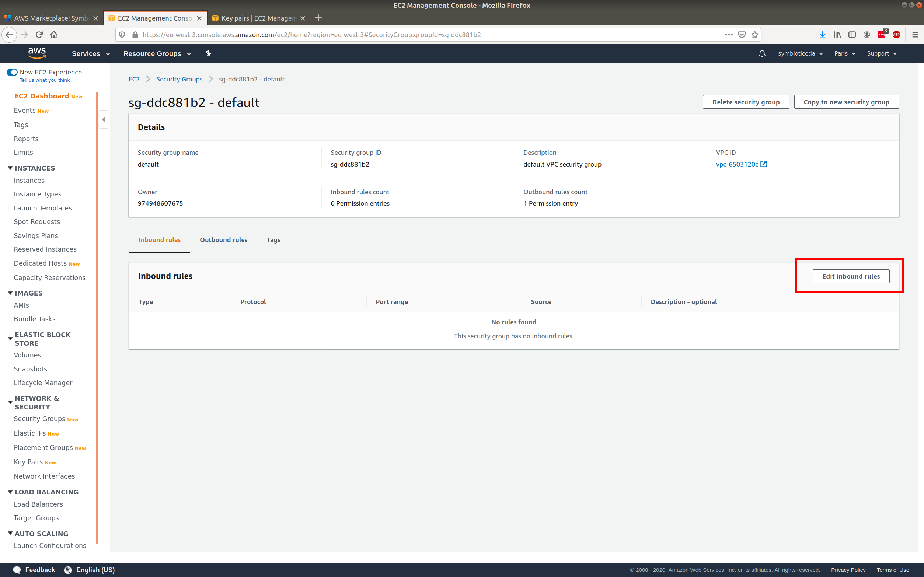Go back with the browser back arrow
924x577 pixels.
[9, 35]
